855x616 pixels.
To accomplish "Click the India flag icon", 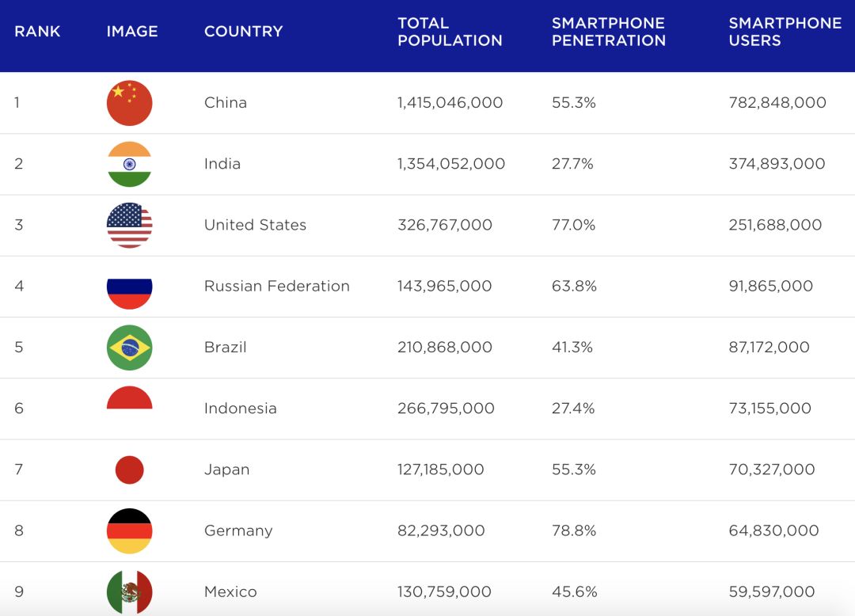I will coord(129,164).
